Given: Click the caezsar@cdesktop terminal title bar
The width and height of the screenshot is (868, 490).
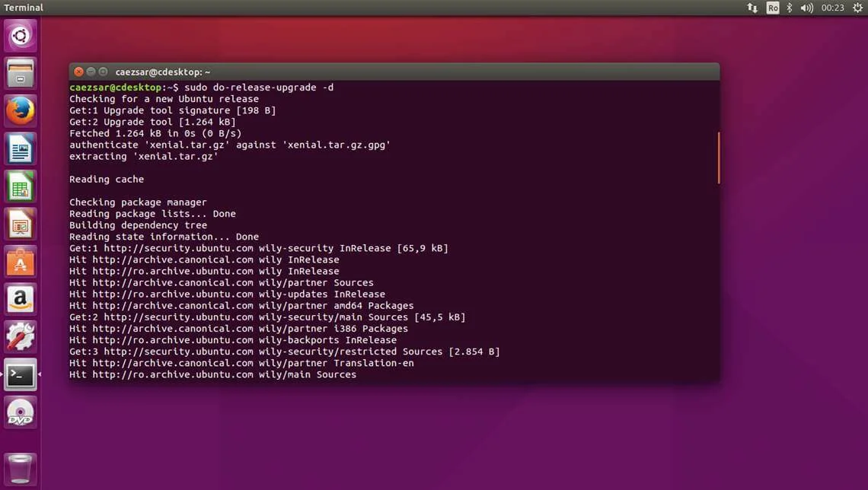Looking at the screenshot, I should 394,72.
